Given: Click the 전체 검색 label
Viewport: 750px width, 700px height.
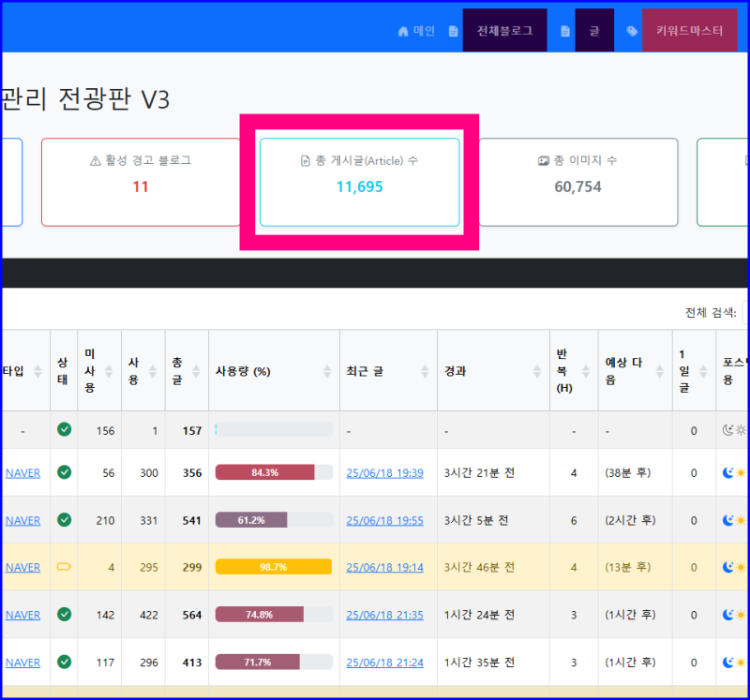Looking at the screenshot, I should 711,313.
